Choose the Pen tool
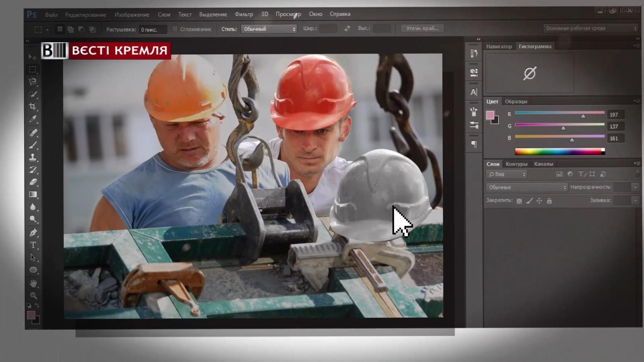This screenshot has height=362, width=644. point(33,232)
